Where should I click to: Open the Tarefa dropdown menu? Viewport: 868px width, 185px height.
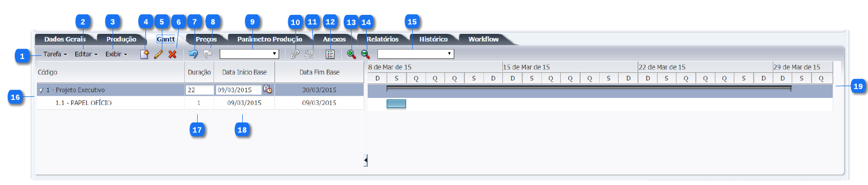[x=55, y=54]
